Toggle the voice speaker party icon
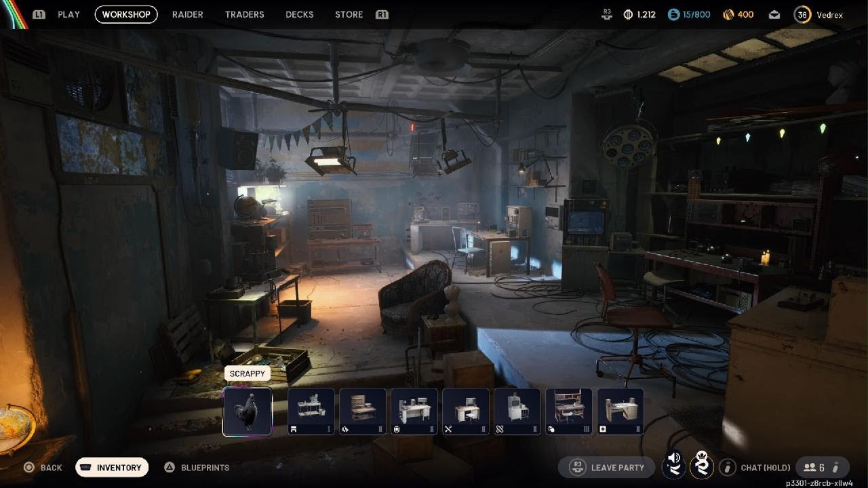The height and width of the screenshot is (488, 868). [x=673, y=466]
